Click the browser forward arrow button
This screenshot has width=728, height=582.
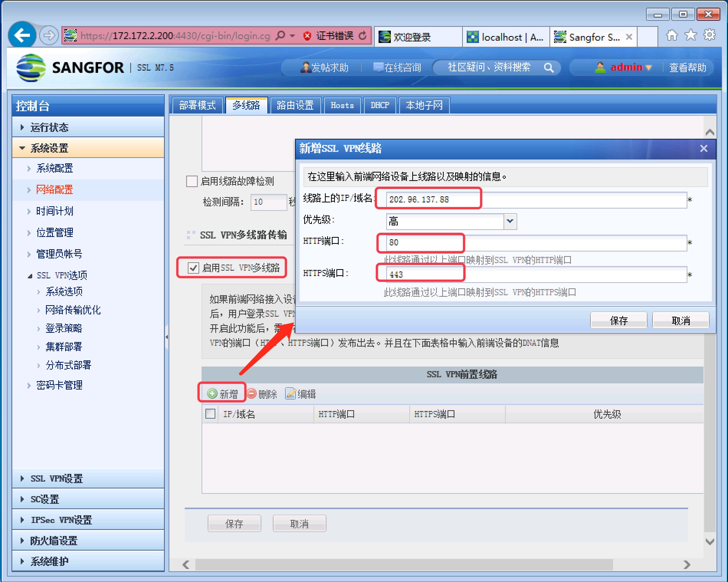tap(49, 36)
